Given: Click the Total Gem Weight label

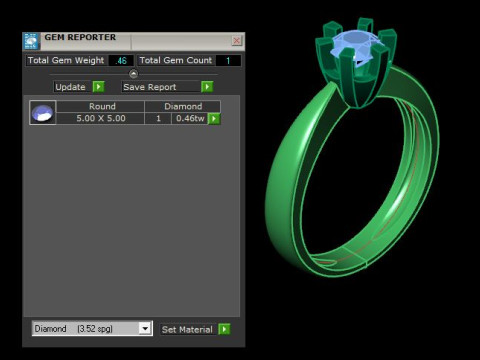Looking at the screenshot, I should pos(66,60).
